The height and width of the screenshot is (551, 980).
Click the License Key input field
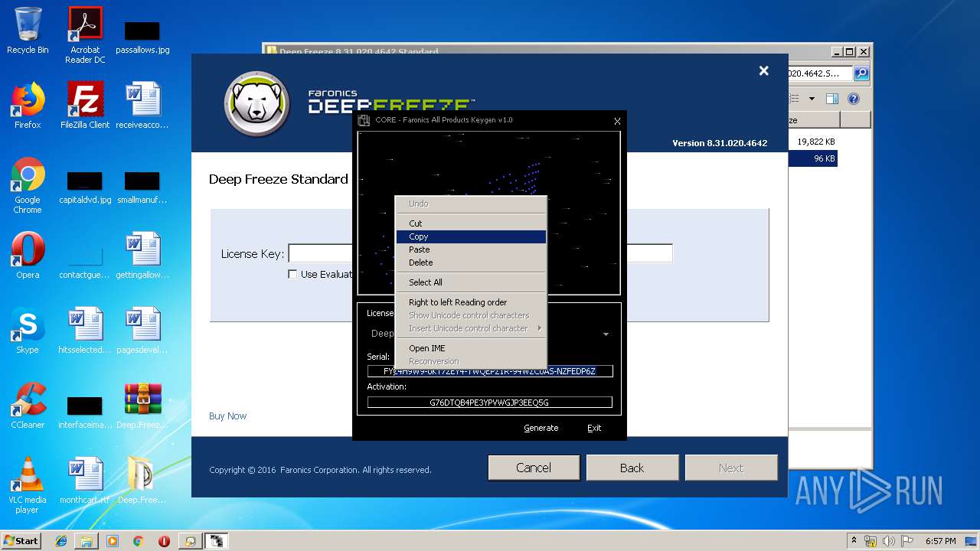[x=480, y=253]
